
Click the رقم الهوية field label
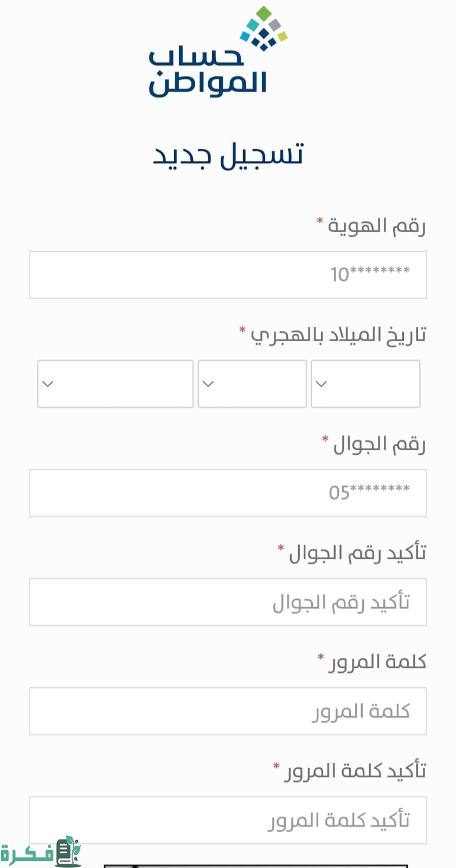(376, 225)
